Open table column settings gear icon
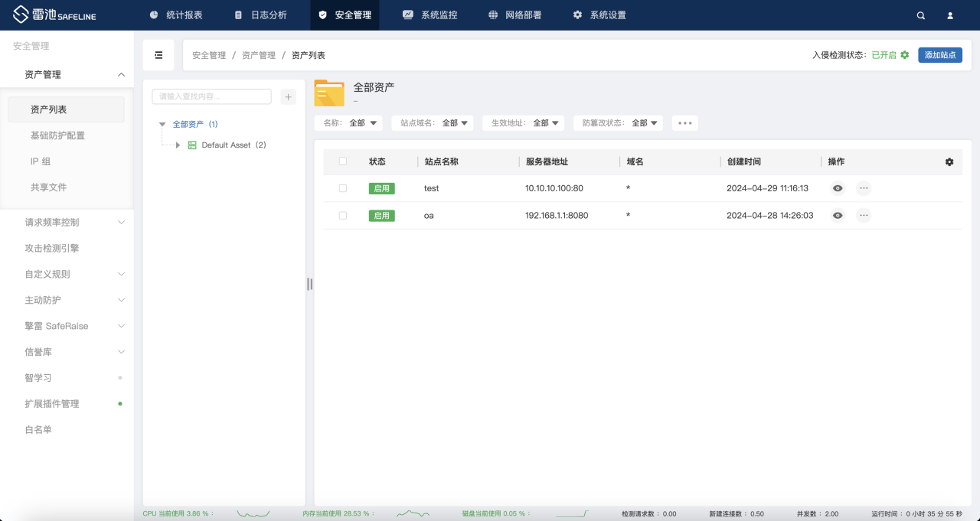Screen dimensions: 980x521 [949, 162]
